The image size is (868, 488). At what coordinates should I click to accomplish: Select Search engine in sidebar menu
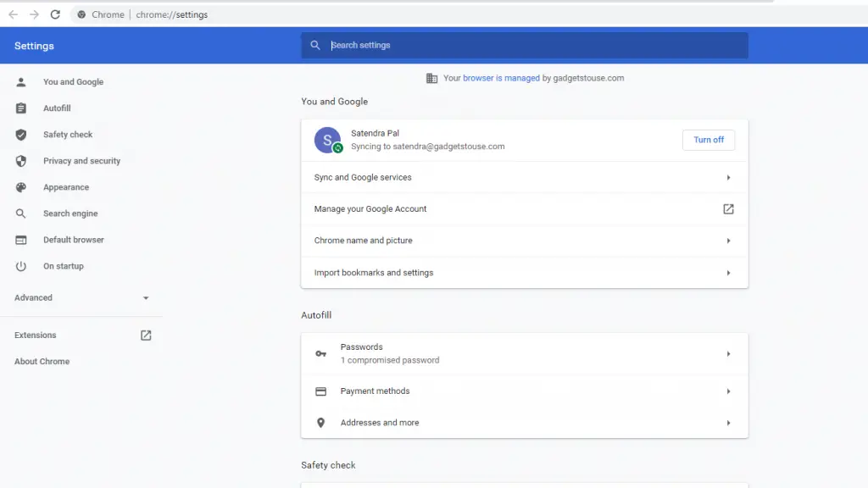tap(70, 213)
